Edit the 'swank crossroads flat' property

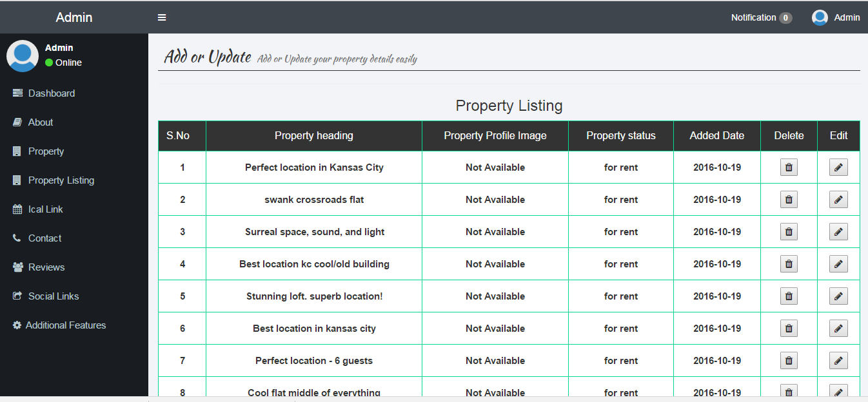coord(838,200)
